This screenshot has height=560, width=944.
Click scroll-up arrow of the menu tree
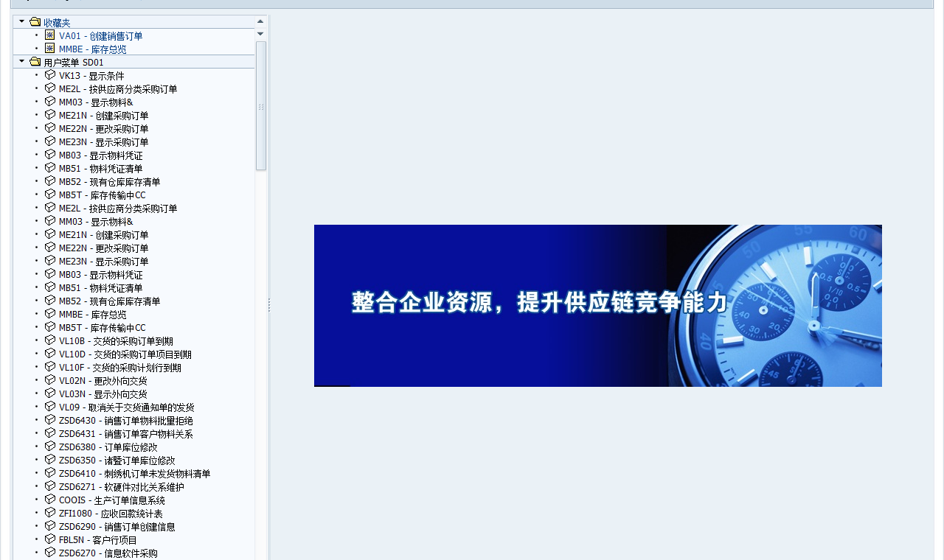coord(260,21)
